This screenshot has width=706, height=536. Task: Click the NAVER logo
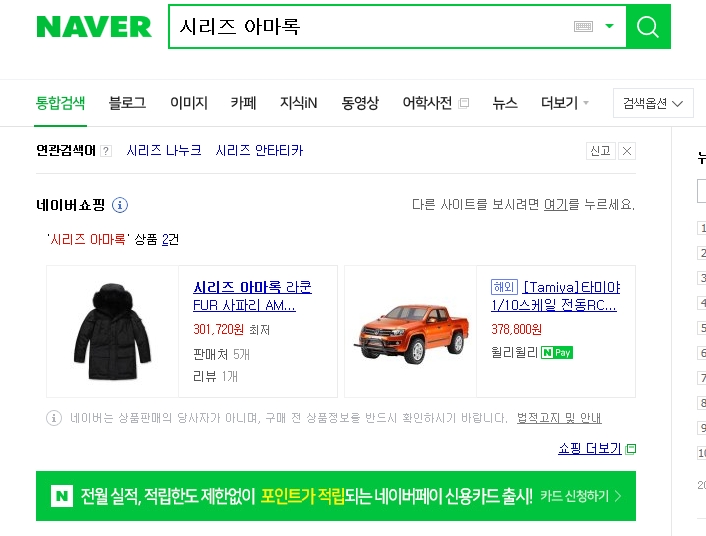pos(94,27)
